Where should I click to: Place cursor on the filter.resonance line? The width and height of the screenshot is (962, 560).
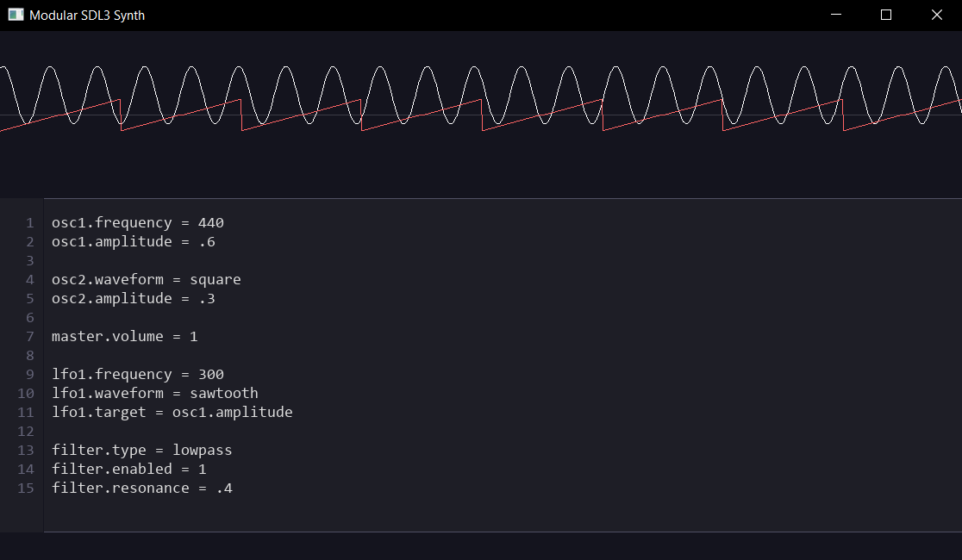pos(141,488)
